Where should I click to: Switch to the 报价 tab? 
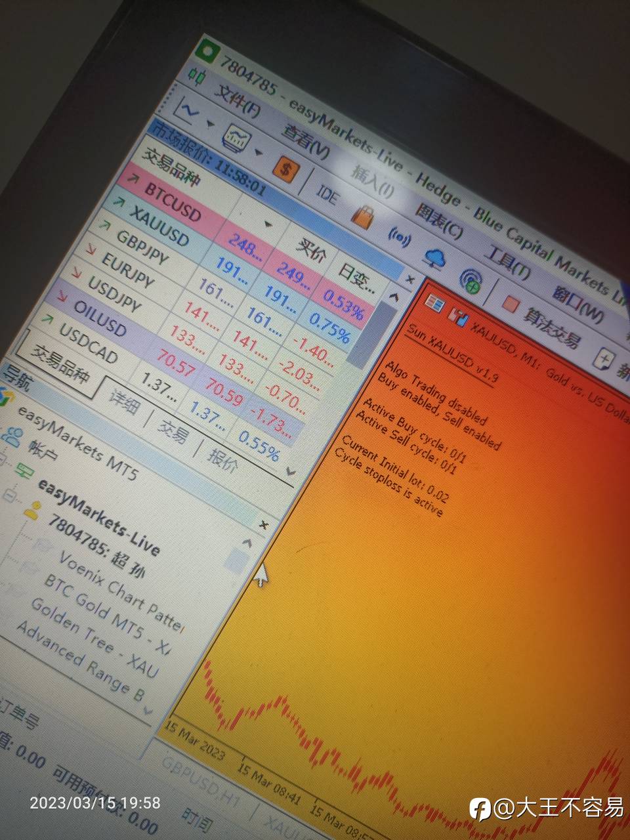coord(222,461)
